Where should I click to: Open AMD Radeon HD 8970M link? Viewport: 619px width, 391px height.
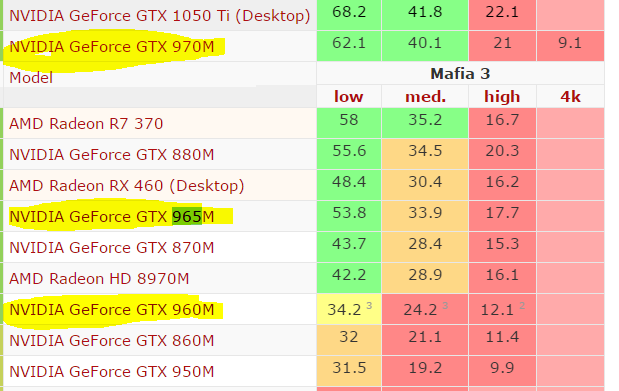click(x=99, y=278)
